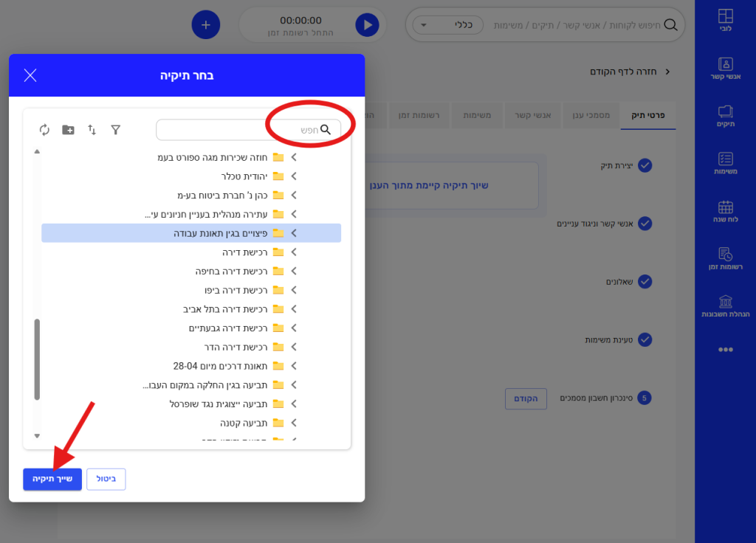This screenshot has width=756, height=543.
Task: Open the כללי search scope dropdown
Action: click(x=447, y=25)
